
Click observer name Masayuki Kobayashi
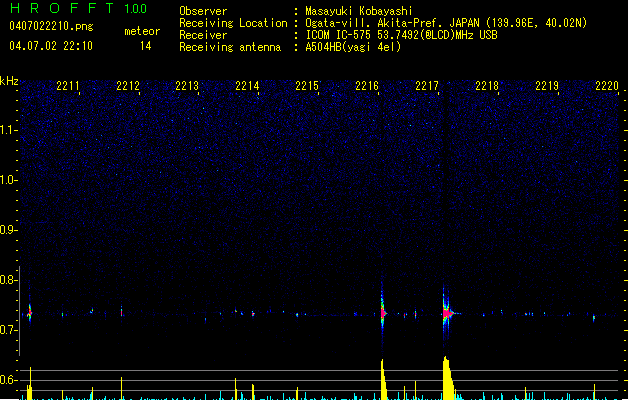click(359, 11)
